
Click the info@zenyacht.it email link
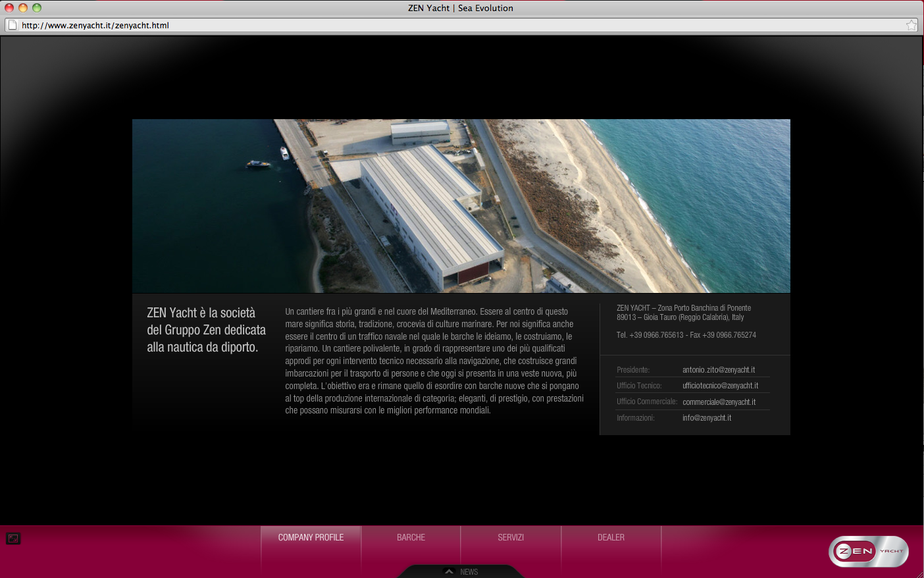[707, 417]
